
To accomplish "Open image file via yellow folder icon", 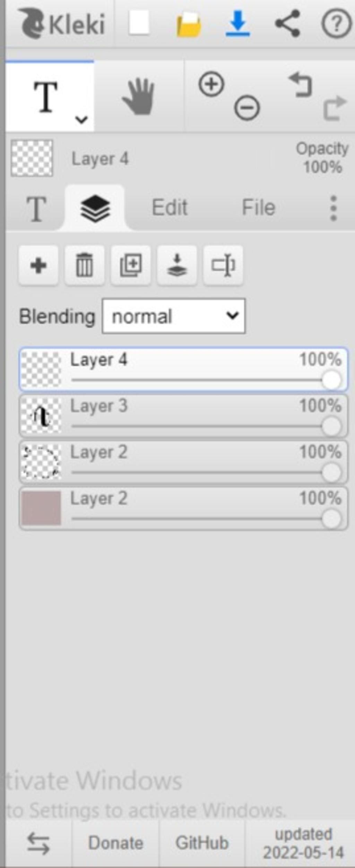I will pyautogui.click(x=189, y=25).
